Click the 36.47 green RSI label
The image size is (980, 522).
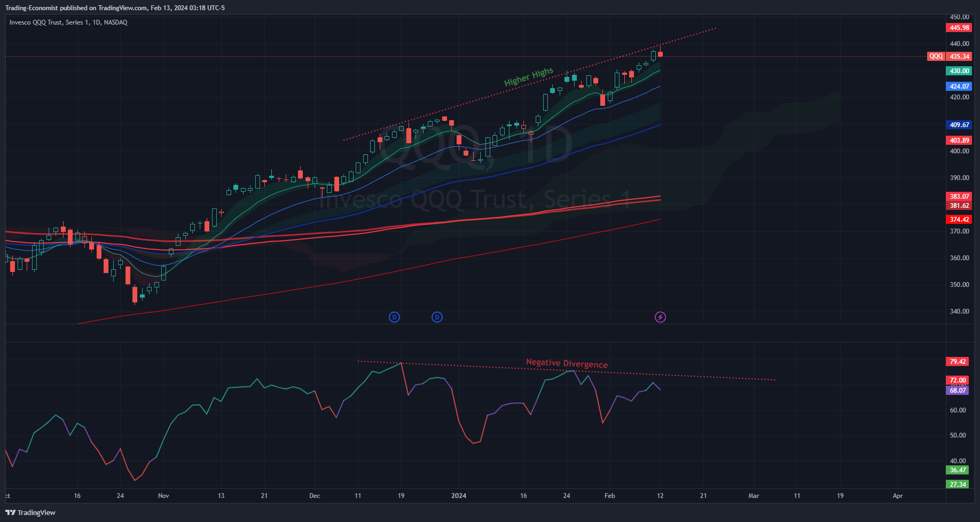(958, 470)
